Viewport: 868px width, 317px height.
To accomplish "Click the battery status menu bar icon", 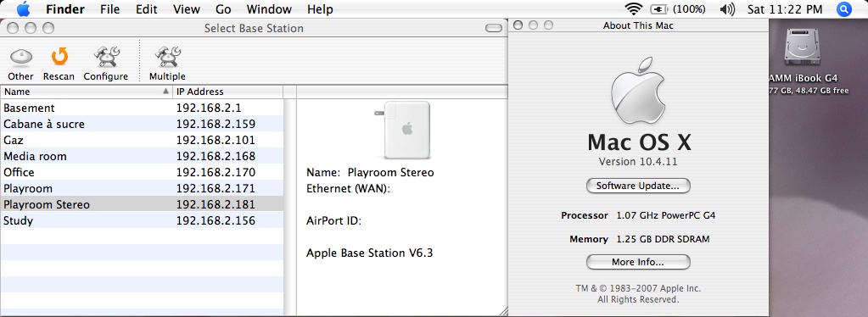I will (x=659, y=8).
